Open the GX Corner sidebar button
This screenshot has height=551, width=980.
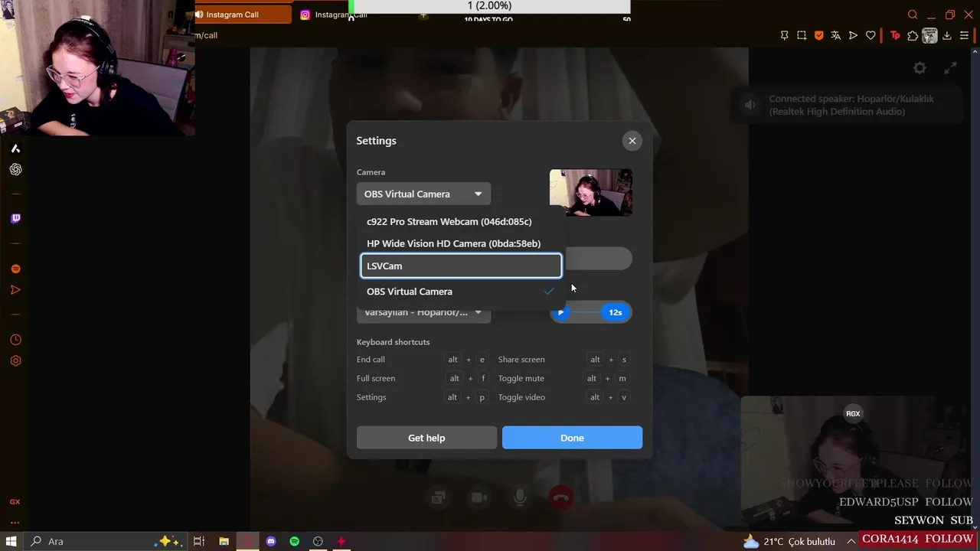pos(15,502)
